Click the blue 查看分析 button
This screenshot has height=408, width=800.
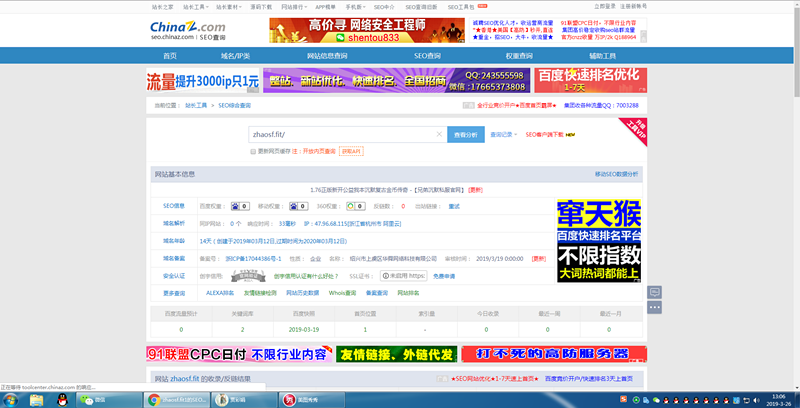(466, 135)
